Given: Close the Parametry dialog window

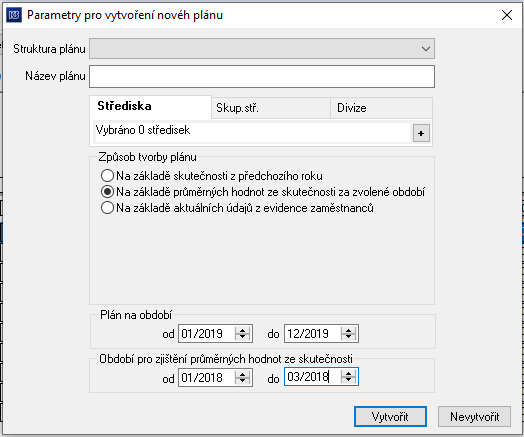Looking at the screenshot, I should click(507, 15).
